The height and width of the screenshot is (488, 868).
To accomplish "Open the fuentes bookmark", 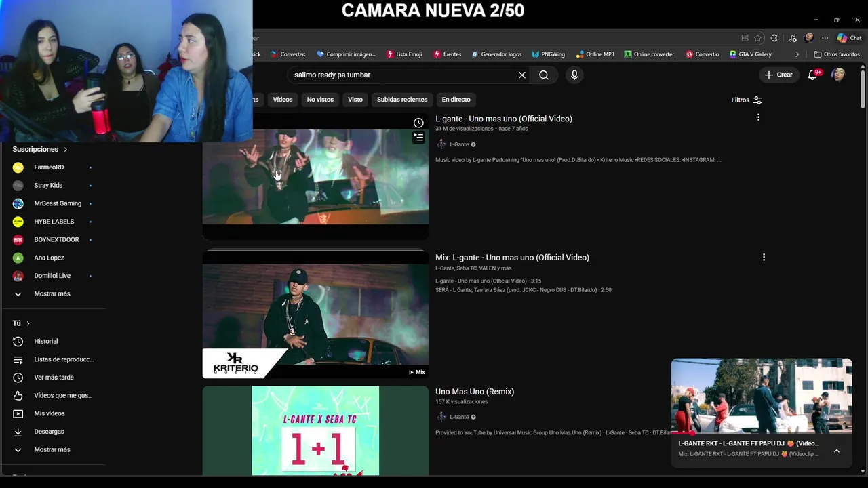I will (x=447, y=54).
